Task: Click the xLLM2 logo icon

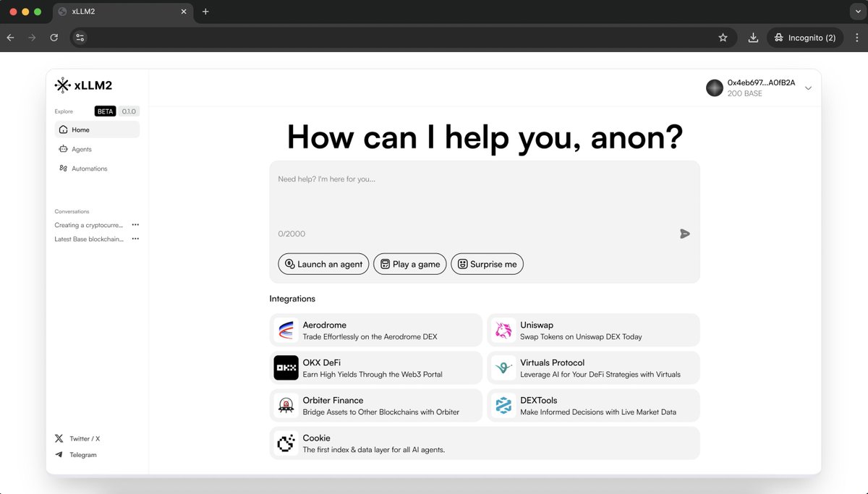Action: [63, 85]
